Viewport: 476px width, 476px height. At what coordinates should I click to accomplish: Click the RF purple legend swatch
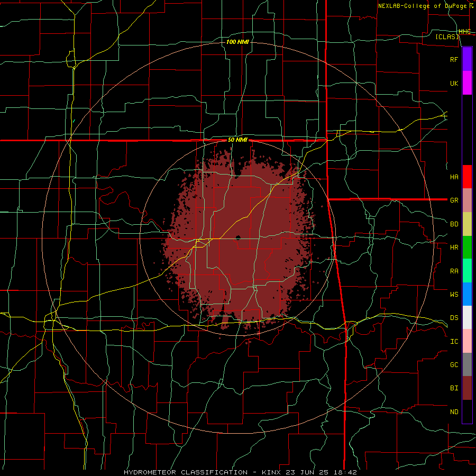[467, 59]
